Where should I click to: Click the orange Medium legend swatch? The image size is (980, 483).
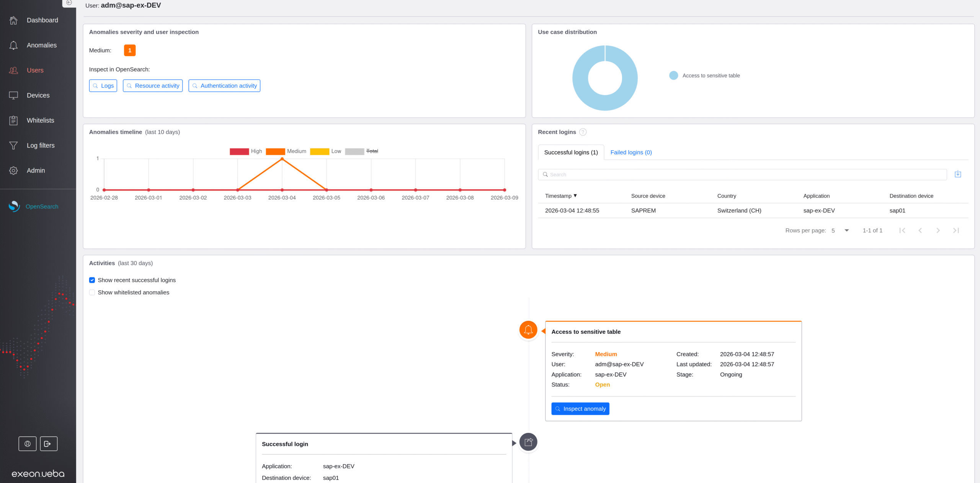click(x=275, y=151)
